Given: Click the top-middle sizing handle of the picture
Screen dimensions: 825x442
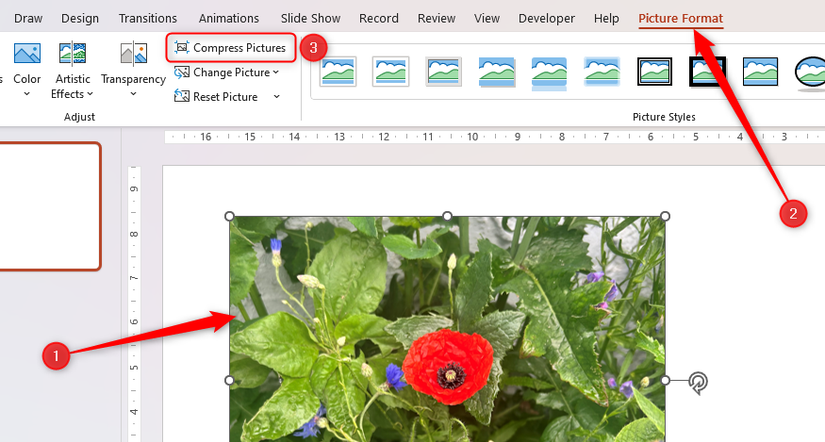Looking at the screenshot, I should point(447,216).
